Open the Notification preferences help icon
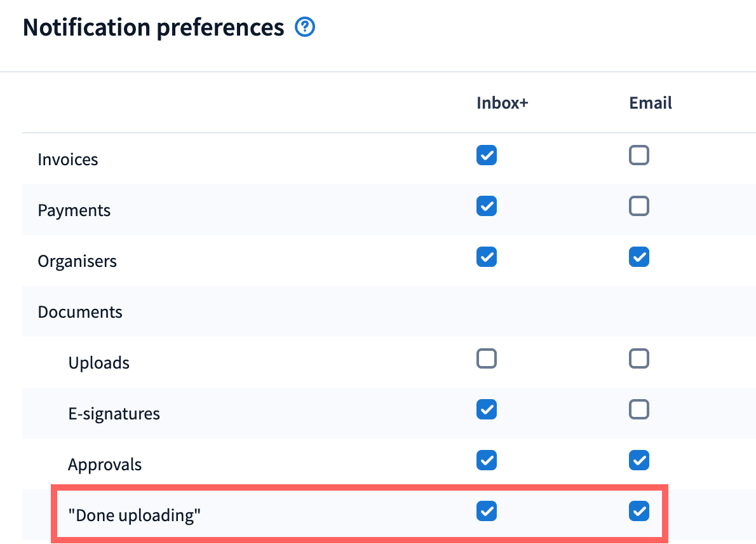 point(306,27)
